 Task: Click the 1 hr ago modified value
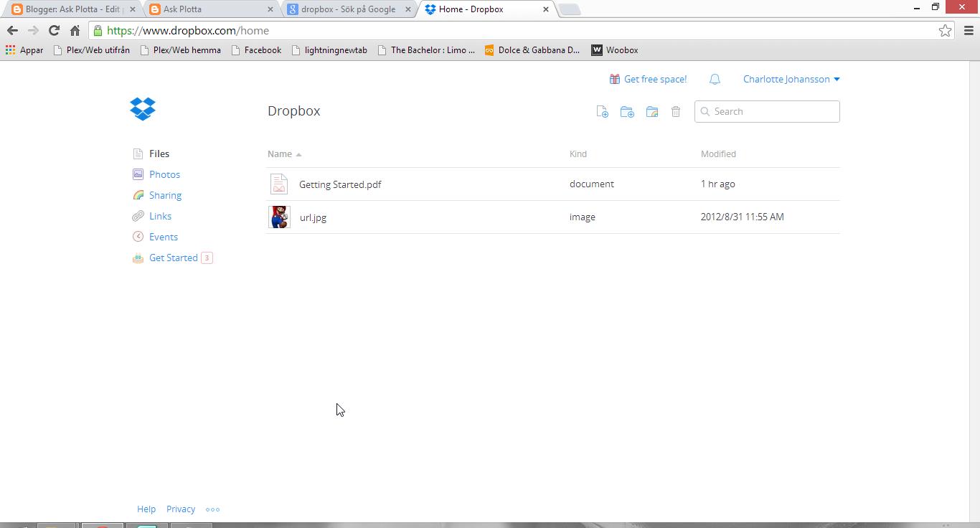point(717,184)
